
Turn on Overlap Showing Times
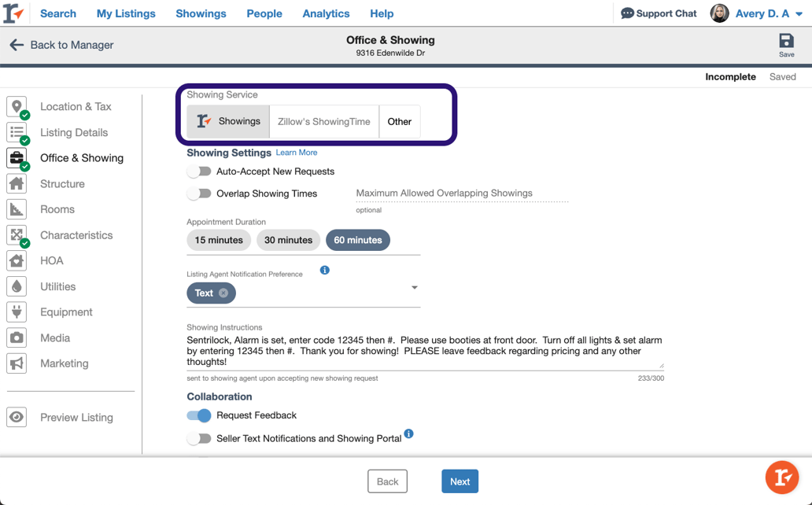pyautogui.click(x=199, y=193)
